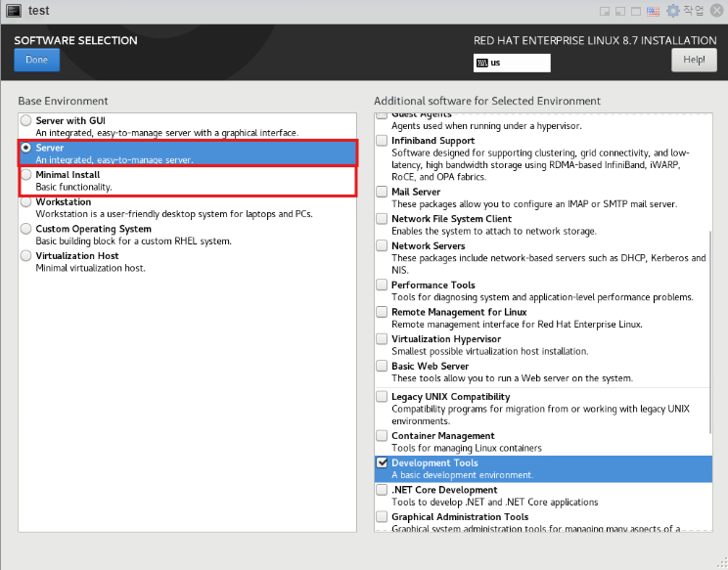Check Graphical Administration Tools checkbox
Screen dimensions: 728x570
click(382, 516)
